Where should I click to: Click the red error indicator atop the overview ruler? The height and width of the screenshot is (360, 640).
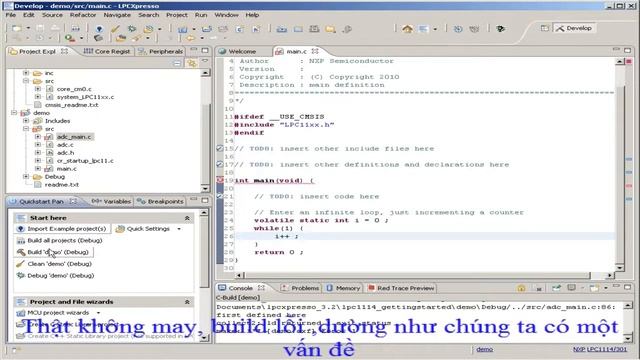coord(629,61)
